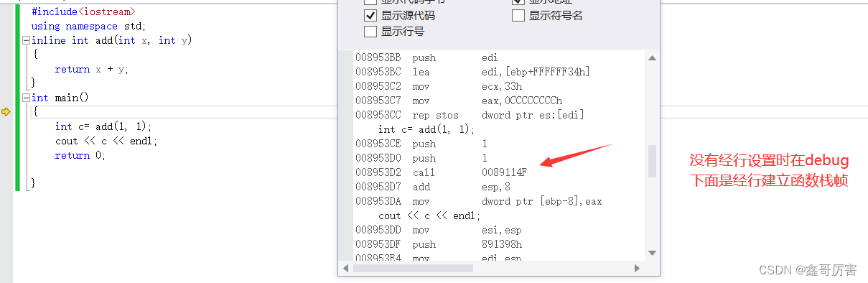Viewport: 868px width, 283px height.
Task: Click the horizontal scrollbar right arrow
Action: pyautogui.click(x=637, y=268)
